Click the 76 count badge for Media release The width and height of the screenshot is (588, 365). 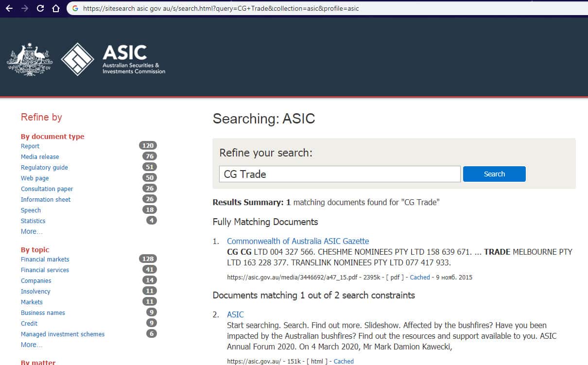pyautogui.click(x=150, y=156)
